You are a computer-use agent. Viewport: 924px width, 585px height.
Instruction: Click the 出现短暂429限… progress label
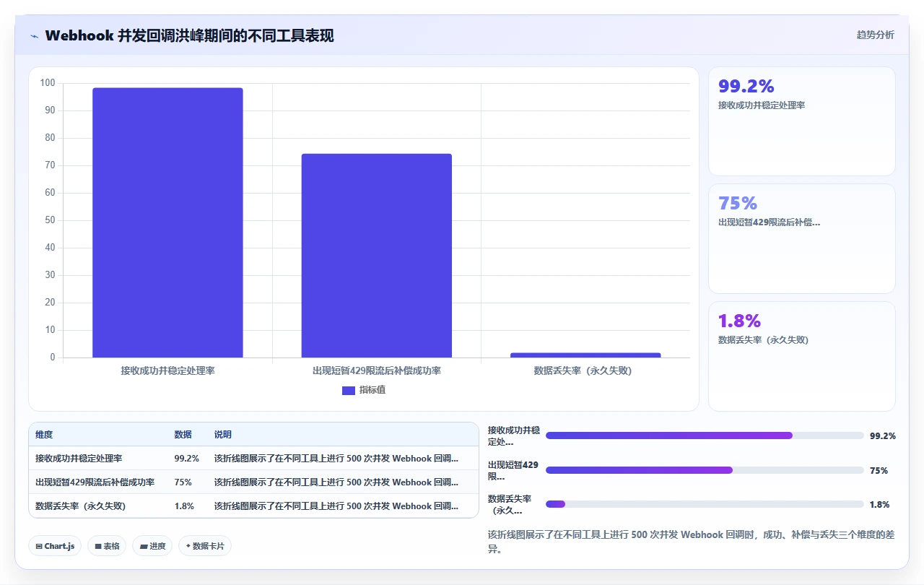(513, 470)
